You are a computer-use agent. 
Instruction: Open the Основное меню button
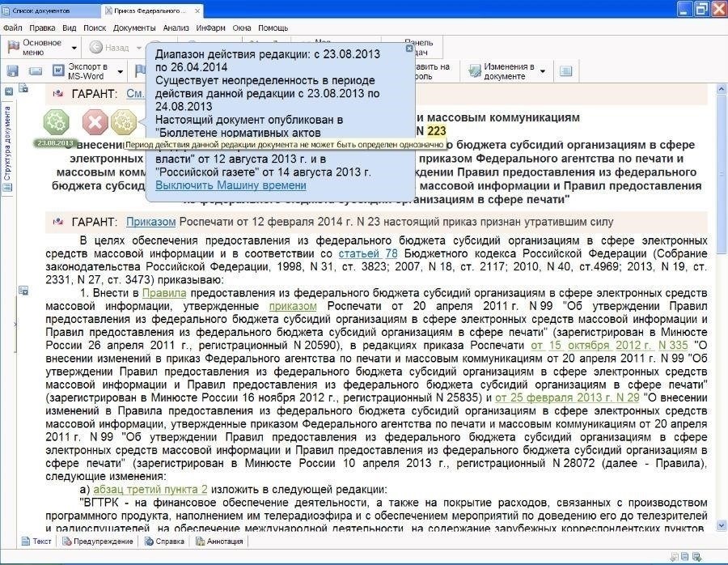(35, 48)
